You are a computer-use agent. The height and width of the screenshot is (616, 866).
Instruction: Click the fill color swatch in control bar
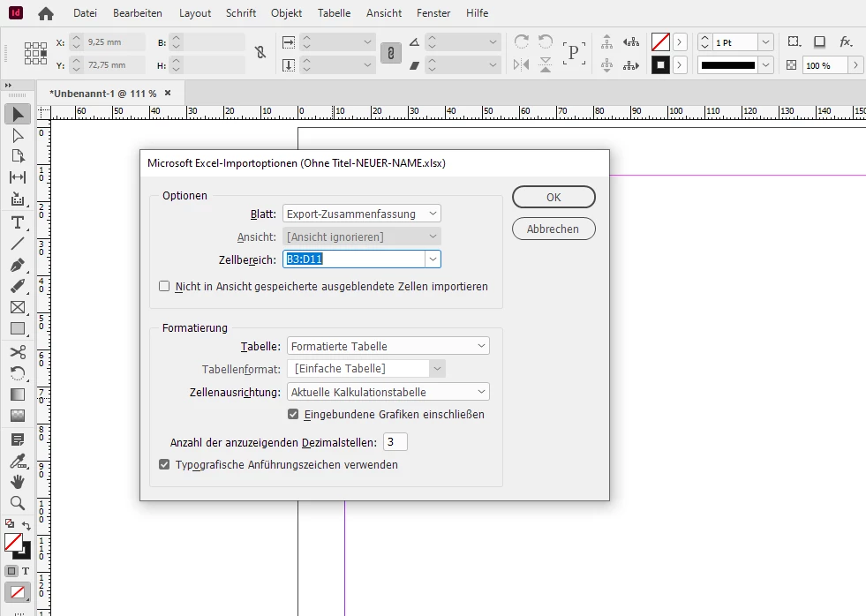[660, 42]
